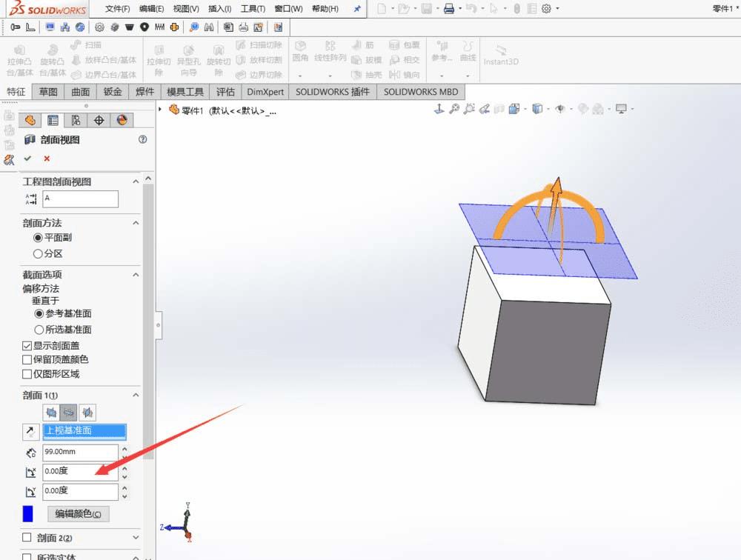Select the 分区 radio button
This screenshot has width=741, height=560.
(39, 253)
